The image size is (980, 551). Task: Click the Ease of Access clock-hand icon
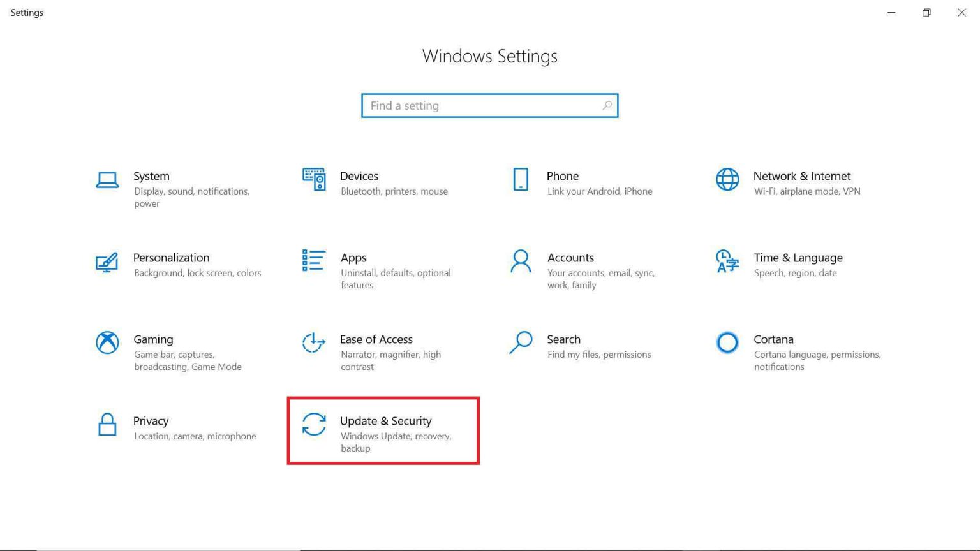313,344
